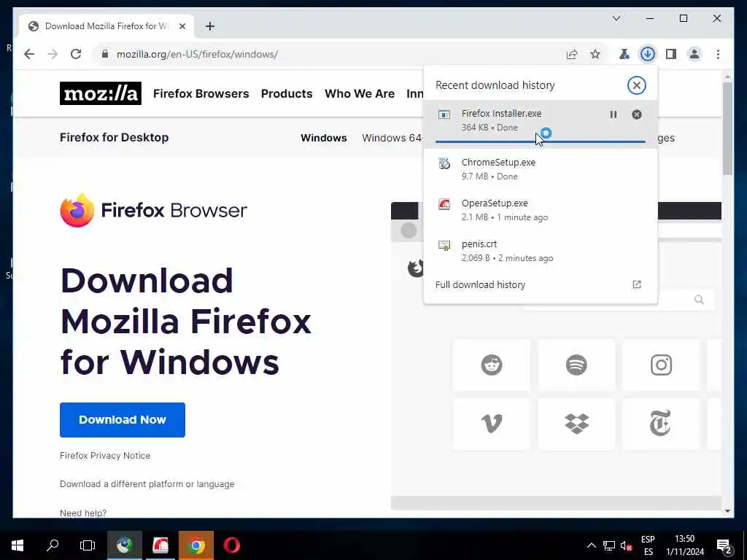The image size is (747, 560).
Task: Reload the Mozilla page
Action: coord(76,54)
